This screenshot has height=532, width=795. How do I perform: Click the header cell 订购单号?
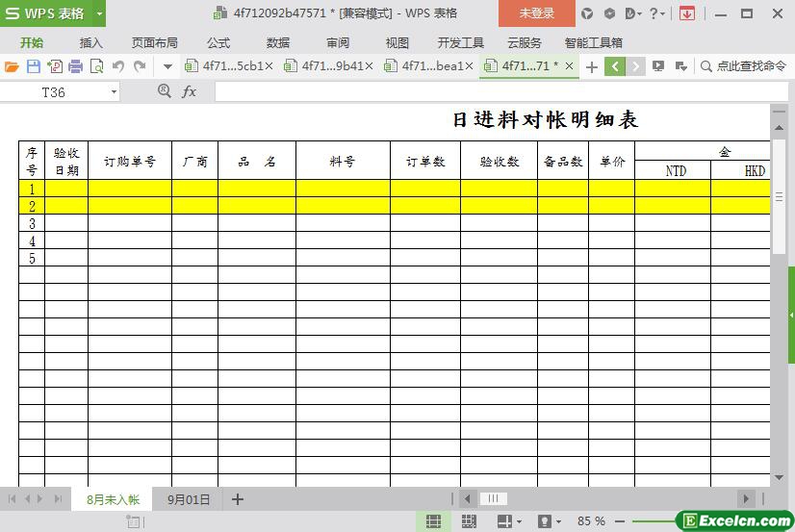tap(130, 161)
